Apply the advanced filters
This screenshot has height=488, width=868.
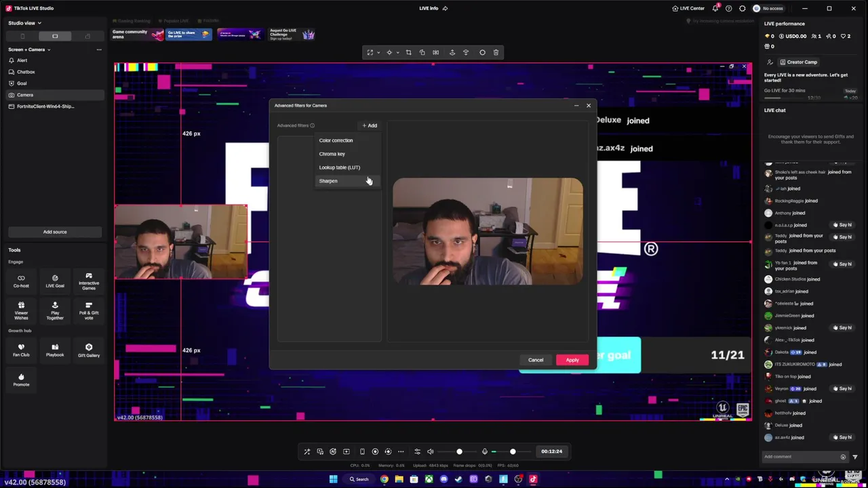[x=572, y=360]
